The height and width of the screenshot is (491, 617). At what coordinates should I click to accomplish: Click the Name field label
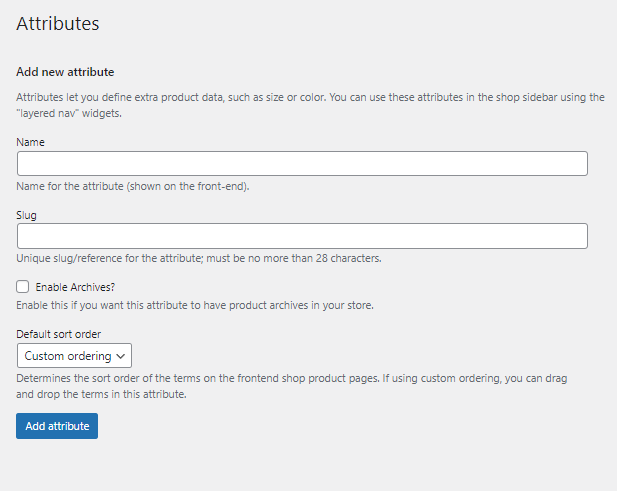(x=30, y=142)
